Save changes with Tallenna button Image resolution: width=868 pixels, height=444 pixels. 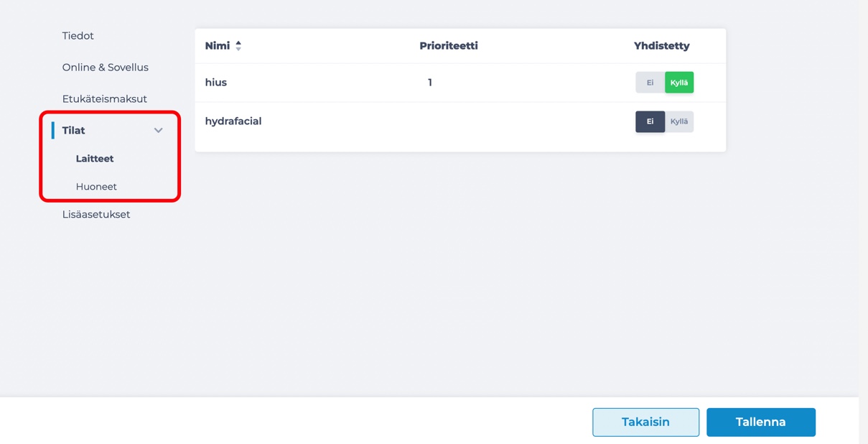[x=761, y=422]
